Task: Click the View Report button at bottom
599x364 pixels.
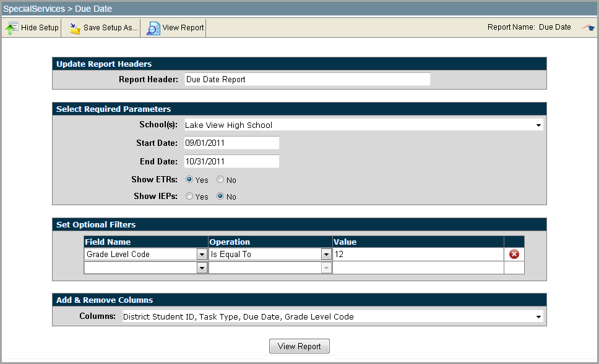Action: [x=299, y=346]
